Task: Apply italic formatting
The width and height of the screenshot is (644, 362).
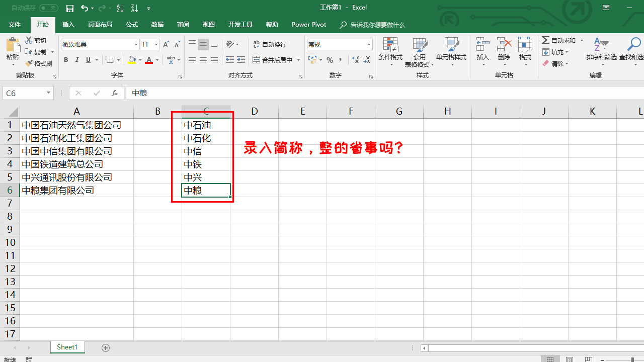Action: click(x=77, y=60)
